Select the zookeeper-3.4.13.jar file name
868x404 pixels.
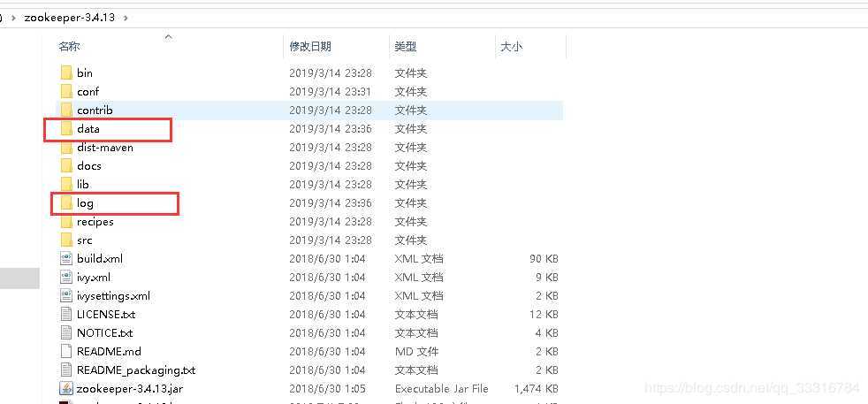[130, 388]
